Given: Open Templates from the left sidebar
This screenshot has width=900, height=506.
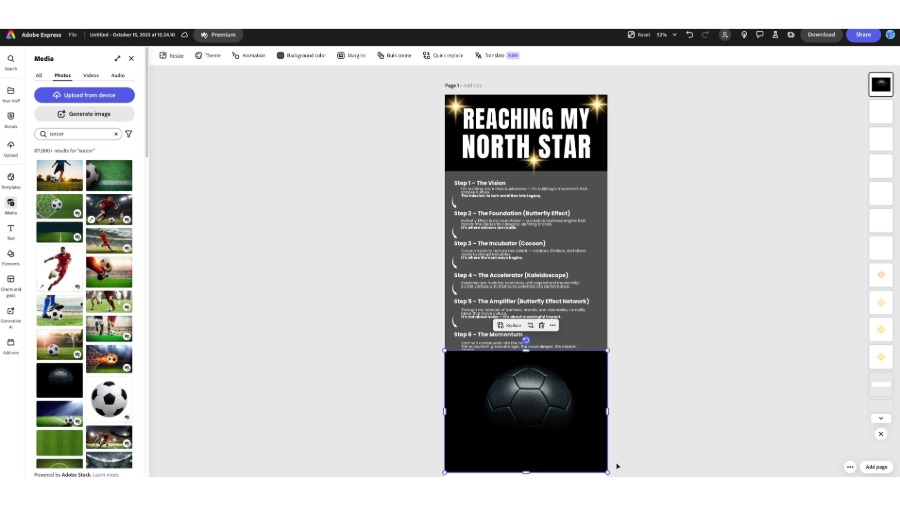Looking at the screenshot, I should coord(10,181).
